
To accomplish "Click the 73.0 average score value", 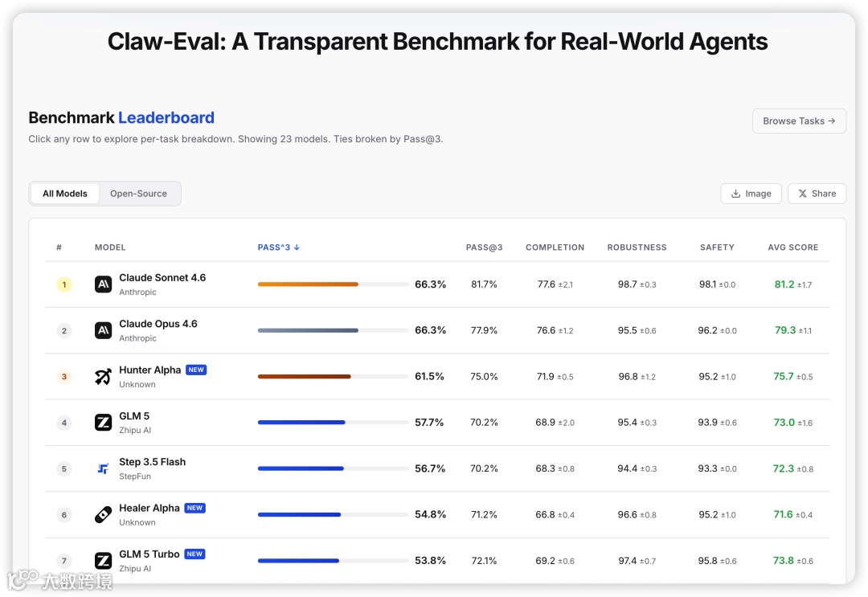I will pos(784,423).
